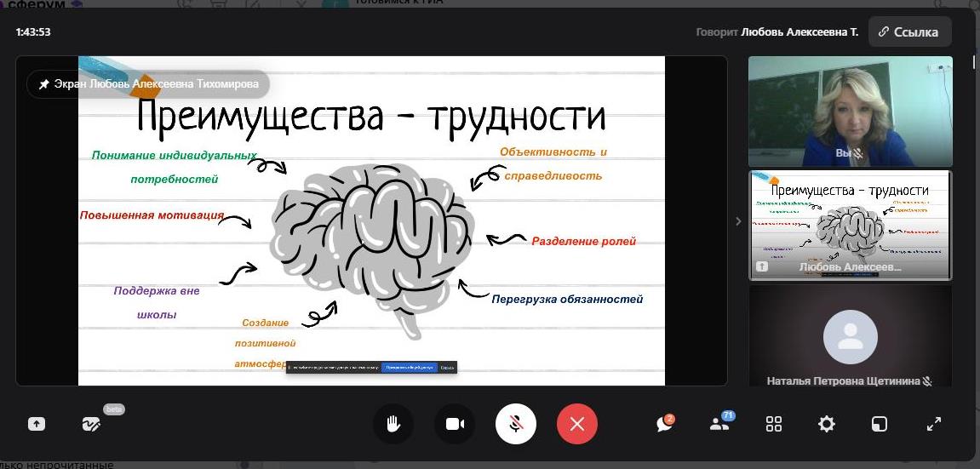The image size is (980, 469).
Task: Copy the call link with Ссылка button
Action: (909, 32)
